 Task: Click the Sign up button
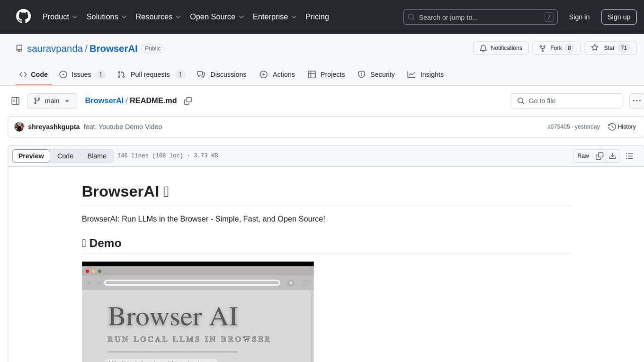click(619, 17)
